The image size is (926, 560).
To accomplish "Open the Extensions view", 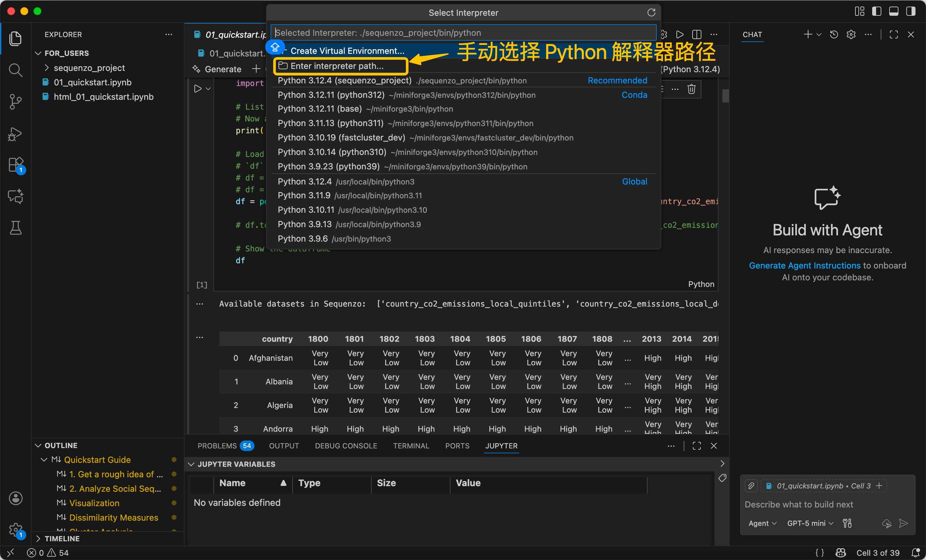I will [x=16, y=164].
